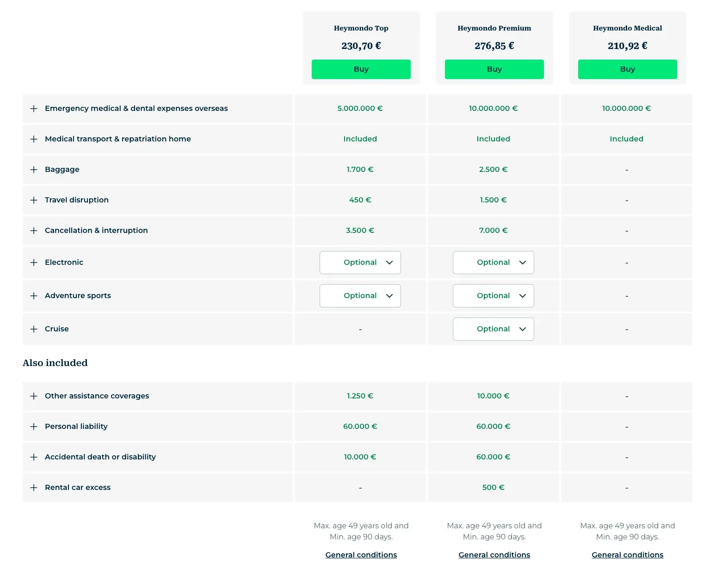The width and height of the screenshot is (728, 575).
Task: Open General conditions for Heymondo Premium
Action: click(494, 555)
